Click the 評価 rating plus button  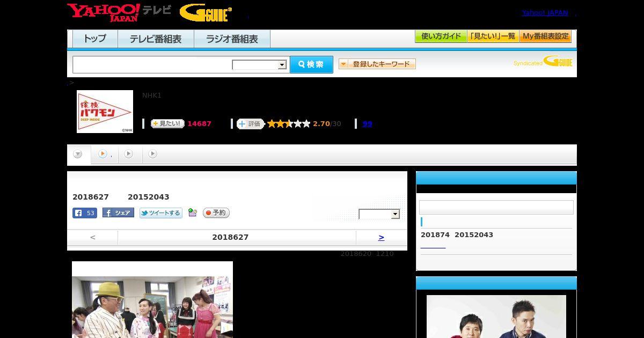click(251, 124)
